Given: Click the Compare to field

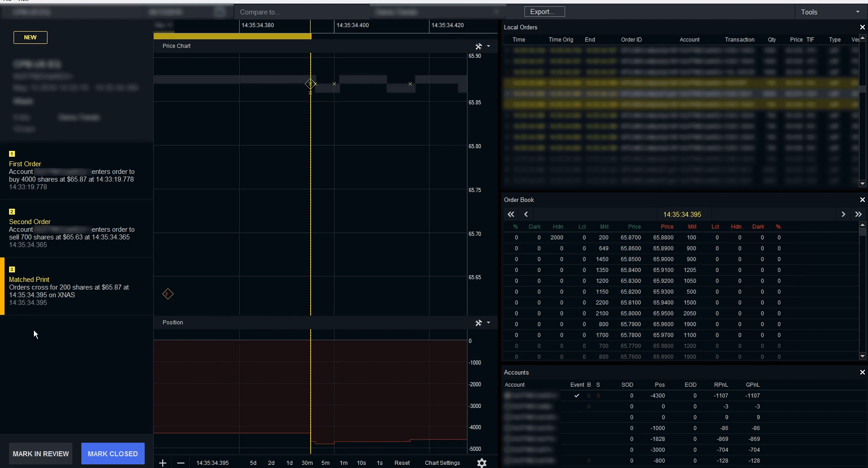Looking at the screenshot, I should point(302,12).
